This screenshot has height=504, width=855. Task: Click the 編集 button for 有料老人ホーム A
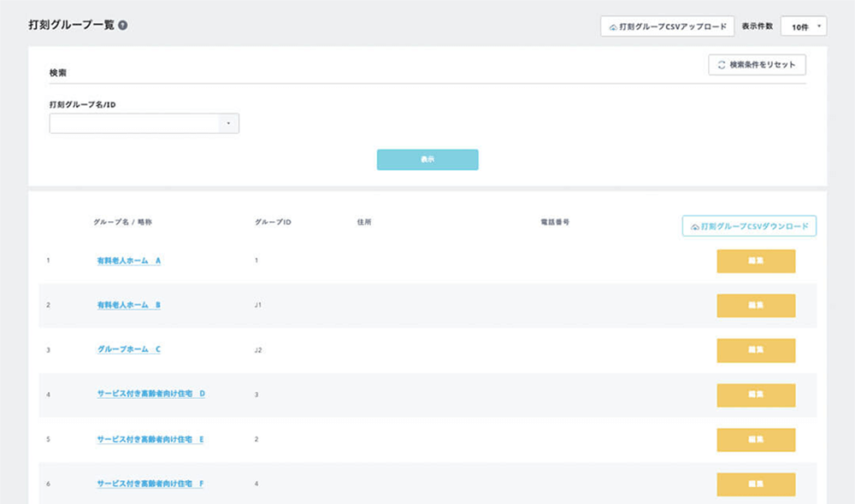pos(756,261)
